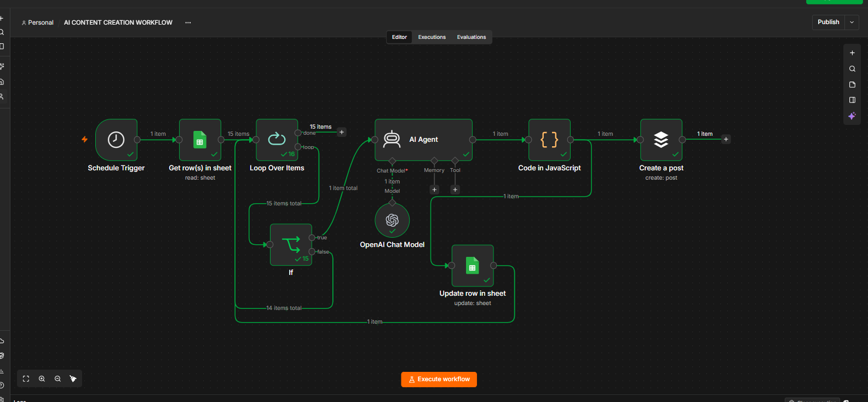Click the Publish button
The width and height of the screenshot is (868, 402).
(828, 22)
